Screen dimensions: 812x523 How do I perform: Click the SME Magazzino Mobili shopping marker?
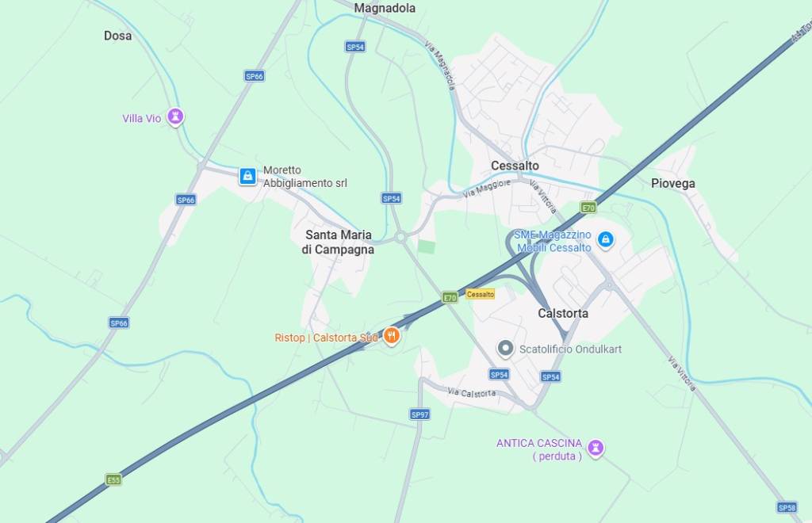pos(605,240)
